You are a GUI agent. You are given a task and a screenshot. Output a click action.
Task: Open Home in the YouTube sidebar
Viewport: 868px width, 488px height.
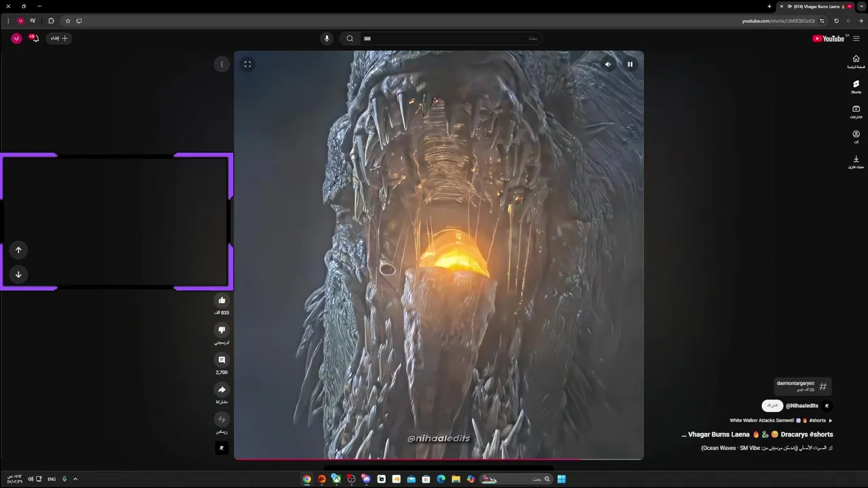pyautogui.click(x=856, y=62)
